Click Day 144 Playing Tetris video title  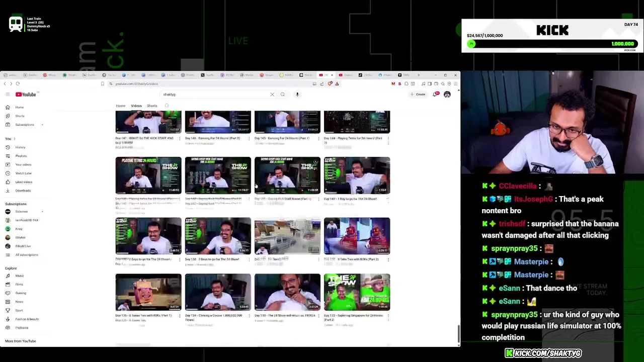(353, 140)
